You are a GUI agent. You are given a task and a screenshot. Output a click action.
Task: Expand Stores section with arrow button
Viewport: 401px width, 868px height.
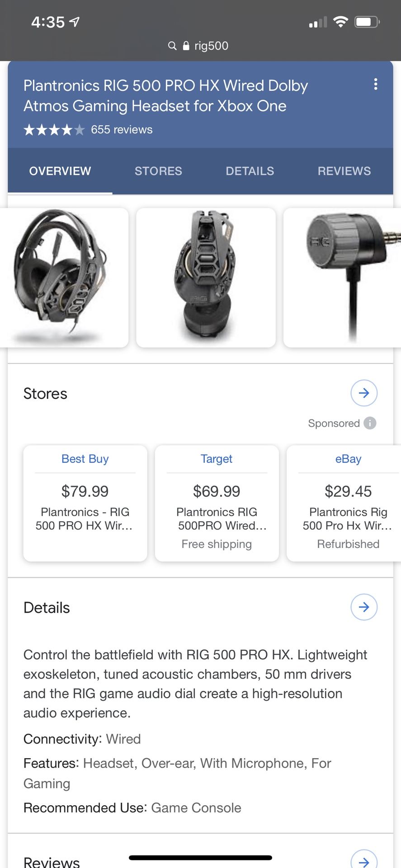[364, 393]
